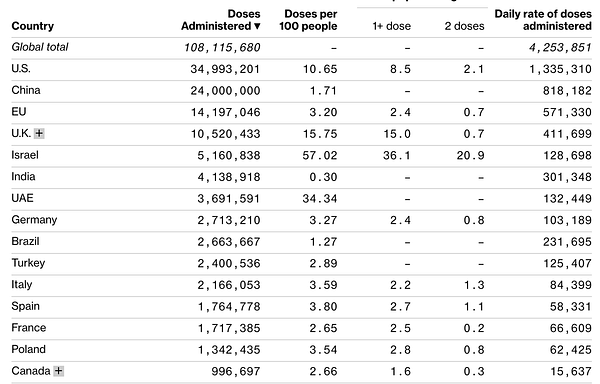Image resolution: width=600 pixels, height=384 pixels.
Task: Select the China country name
Action: point(26,90)
